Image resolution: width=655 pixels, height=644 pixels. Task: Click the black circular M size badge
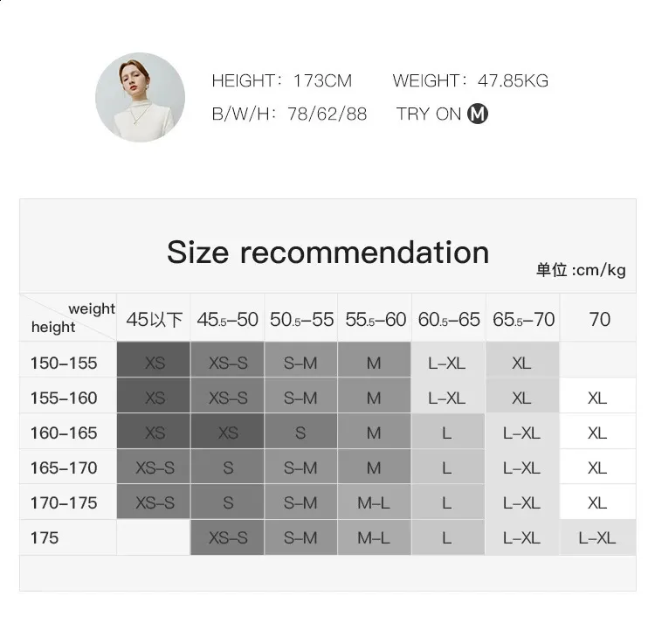click(478, 114)
